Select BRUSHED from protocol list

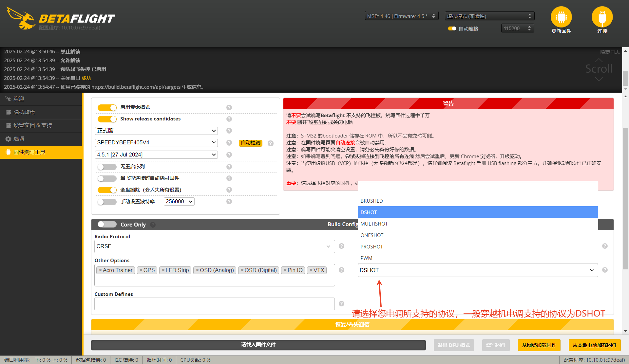tap(478, 201)
